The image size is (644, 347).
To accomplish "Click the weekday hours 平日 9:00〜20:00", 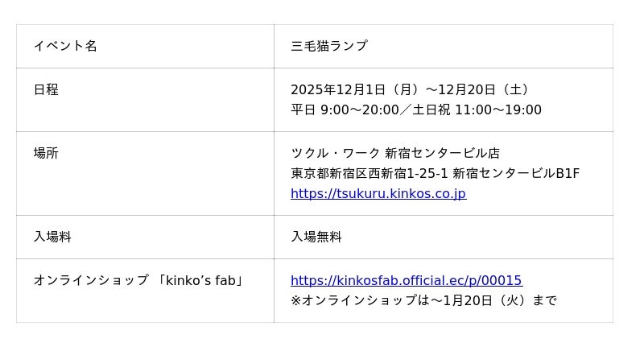I will coord(345,110).
